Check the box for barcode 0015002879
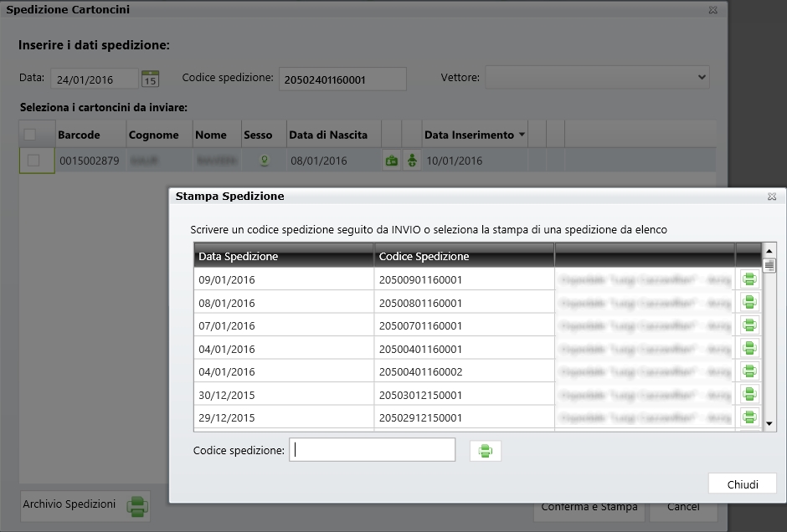 (x=34, y=161)
